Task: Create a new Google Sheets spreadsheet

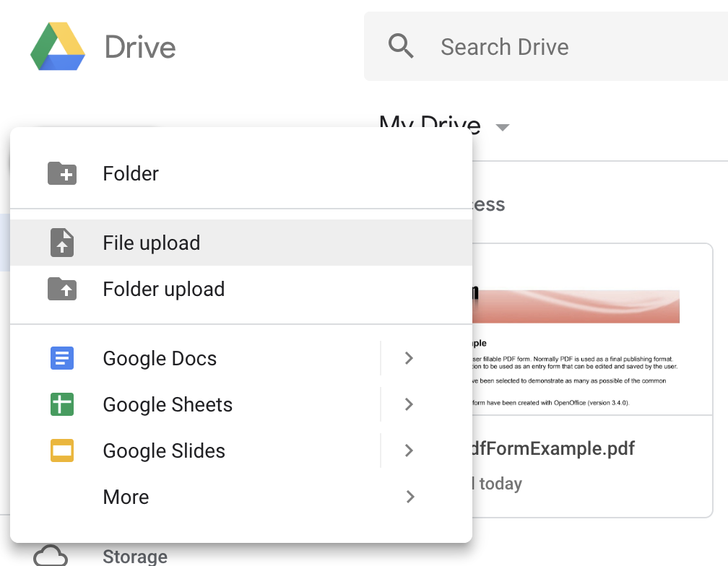Action: [x=195, y=404]
